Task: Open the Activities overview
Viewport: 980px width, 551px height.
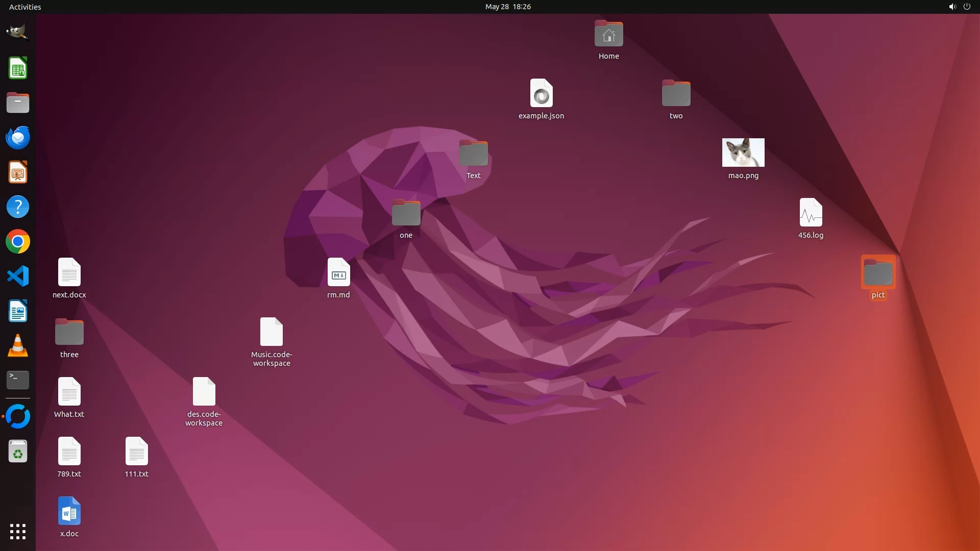Action: pos(25,7)
